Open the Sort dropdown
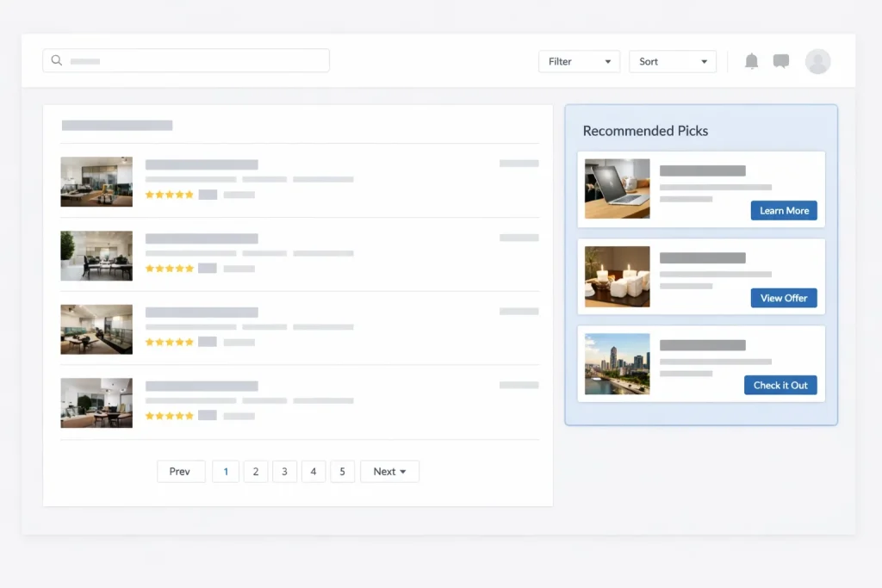 672,61
